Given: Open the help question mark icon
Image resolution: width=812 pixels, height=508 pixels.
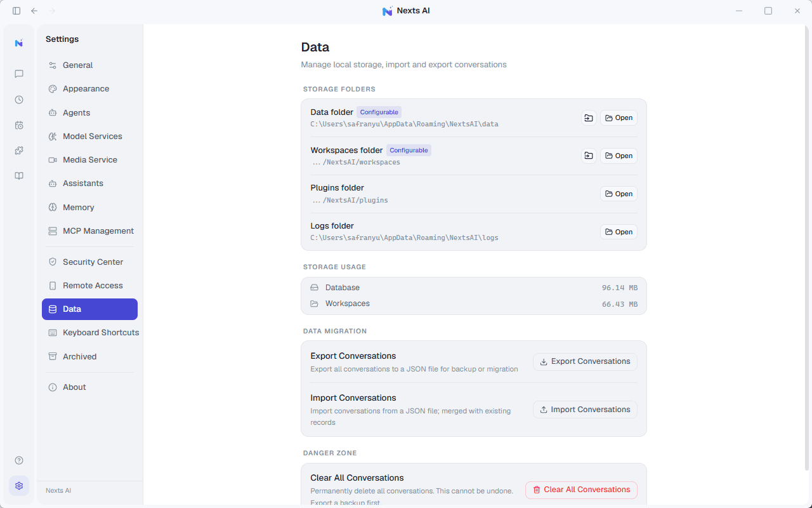Looking at the screenshot, I should pyautogui.click(x=19, y=460).
